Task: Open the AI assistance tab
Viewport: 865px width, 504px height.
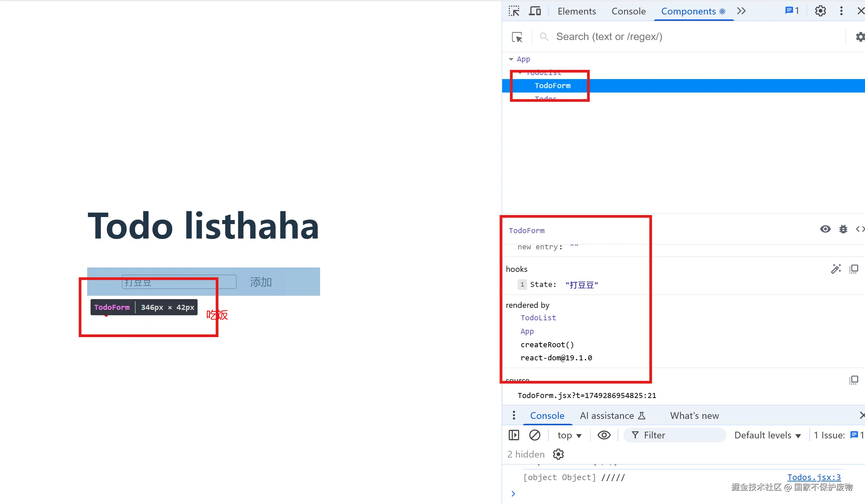Action: pyautogui.click(x=612, y=416)
